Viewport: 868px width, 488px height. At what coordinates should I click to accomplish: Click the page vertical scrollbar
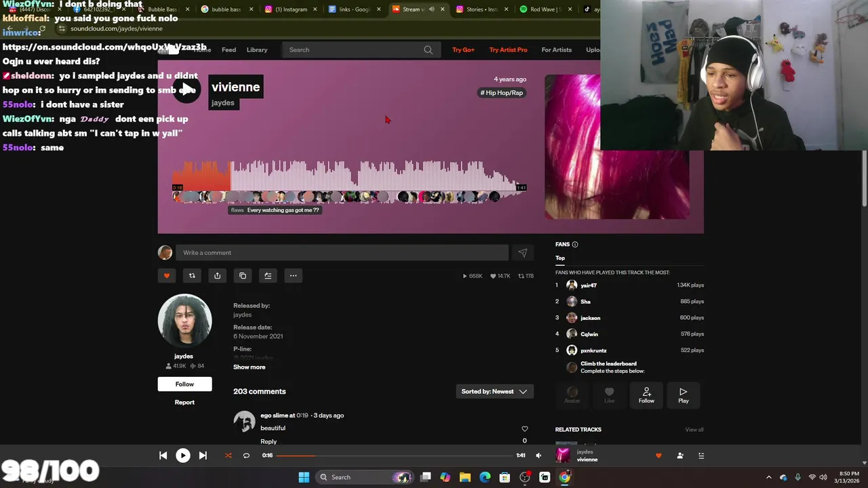coord(865,178)
